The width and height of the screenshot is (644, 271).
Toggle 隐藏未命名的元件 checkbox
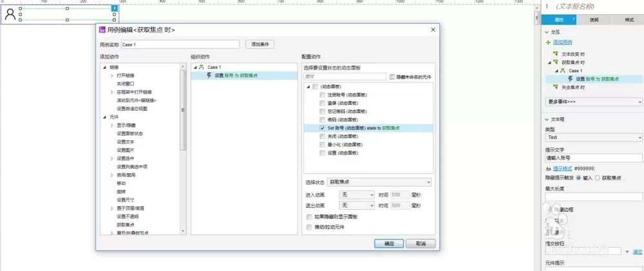(x=392, y=77)
